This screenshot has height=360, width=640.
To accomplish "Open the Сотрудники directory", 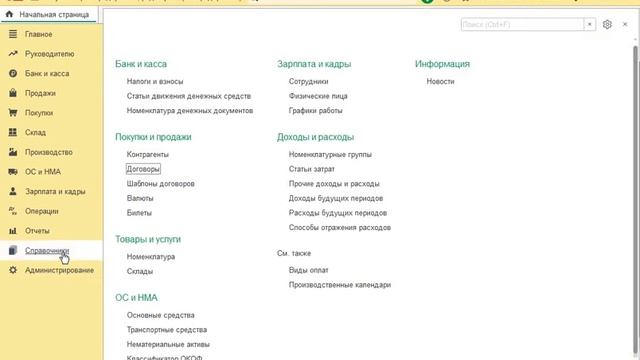I will [x=309, y=81].
